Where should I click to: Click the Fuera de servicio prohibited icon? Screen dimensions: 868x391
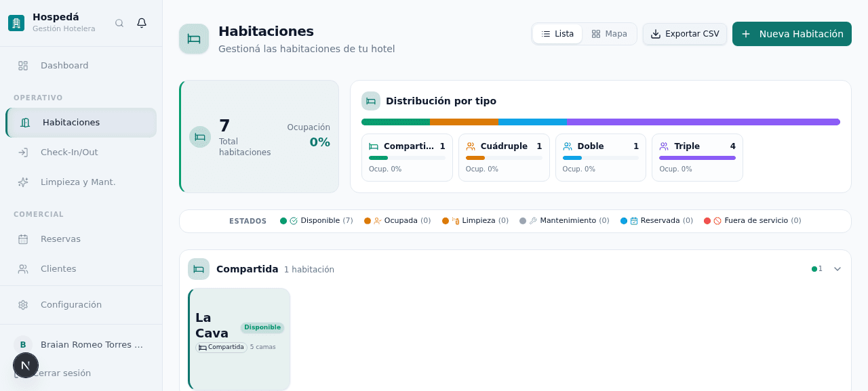tap(717, 221)
